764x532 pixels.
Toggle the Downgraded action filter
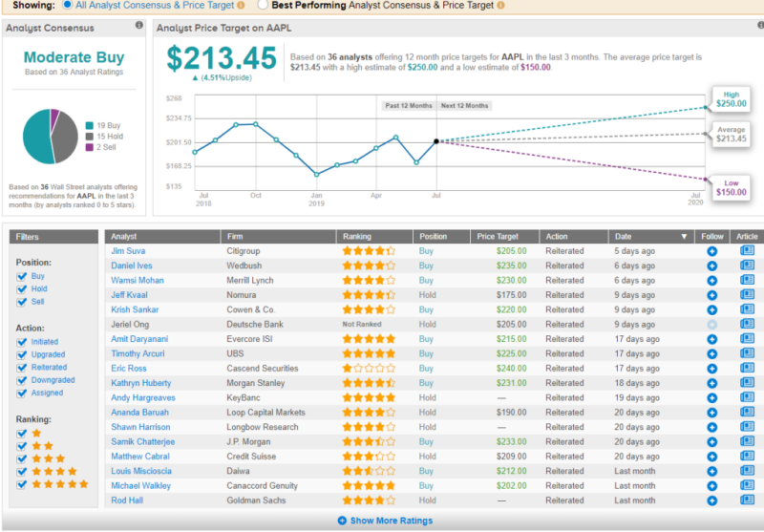[21, 380]
